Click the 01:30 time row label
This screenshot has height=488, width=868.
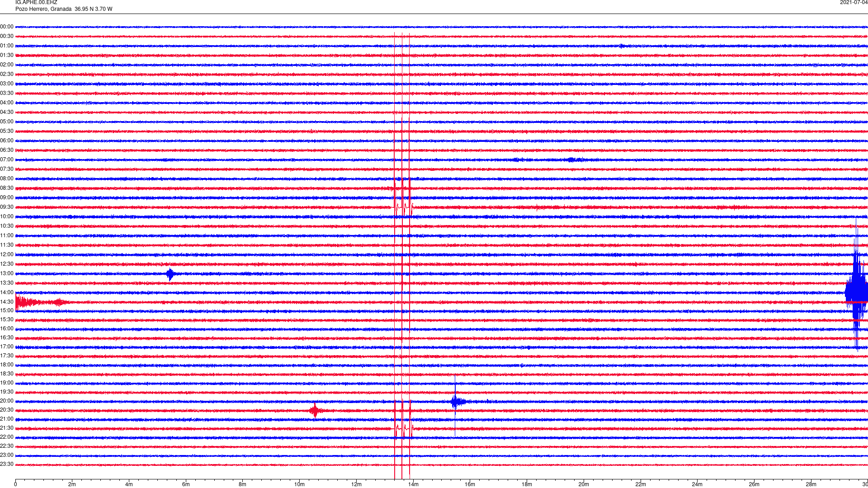7,56
